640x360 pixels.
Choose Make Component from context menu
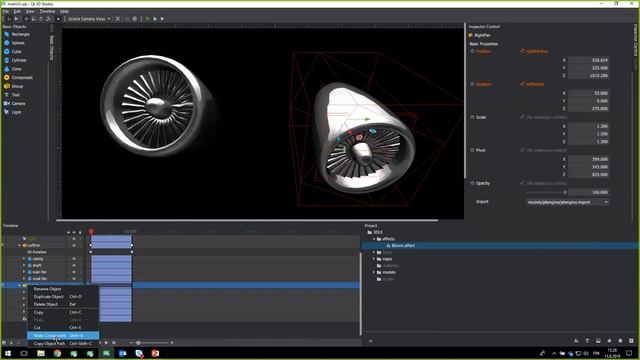tap(63, 336)
